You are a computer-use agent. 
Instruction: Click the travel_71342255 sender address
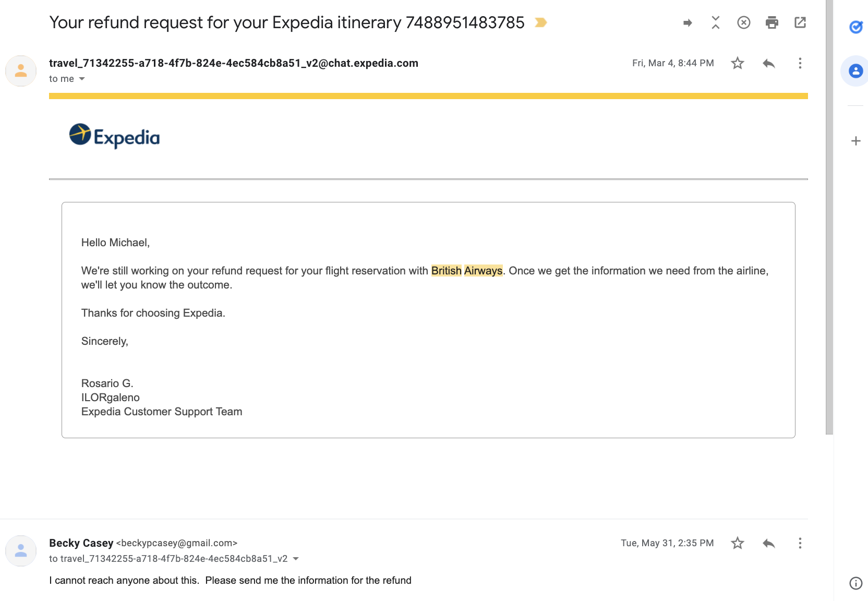click(233, 63)
